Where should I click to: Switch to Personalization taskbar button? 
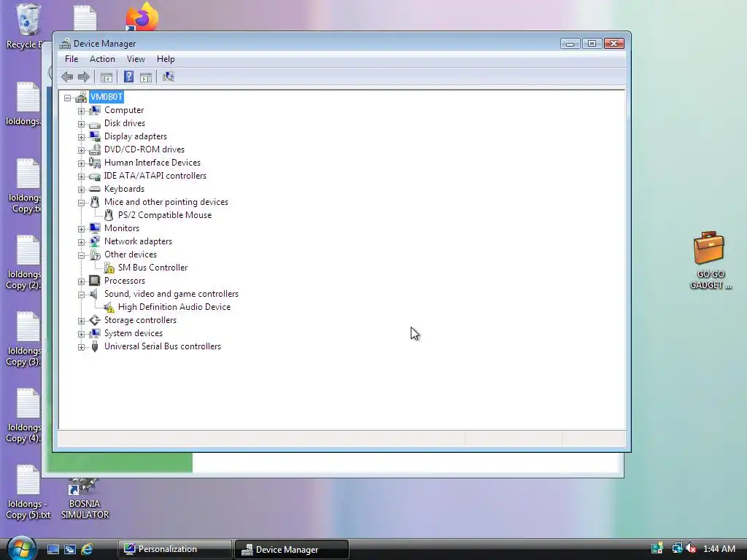[174, 549]
